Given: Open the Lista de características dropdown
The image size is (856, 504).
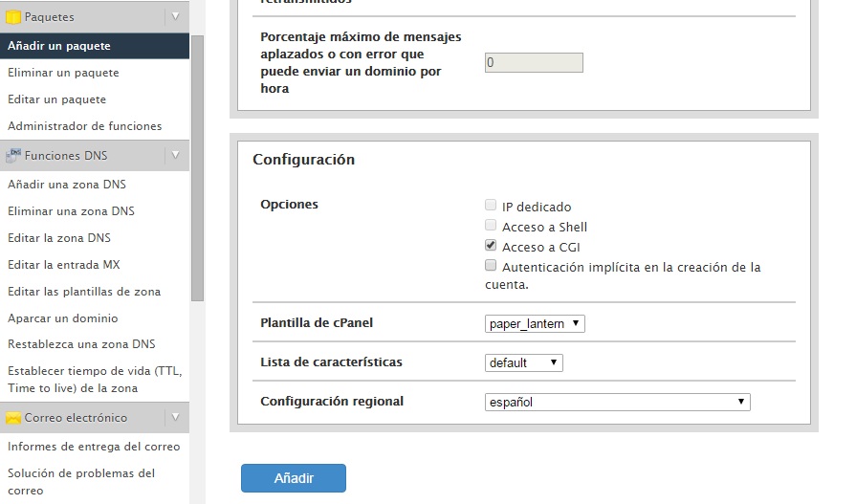Looking at the screenshot, I should pyautogui.click(x=523, y=363).
